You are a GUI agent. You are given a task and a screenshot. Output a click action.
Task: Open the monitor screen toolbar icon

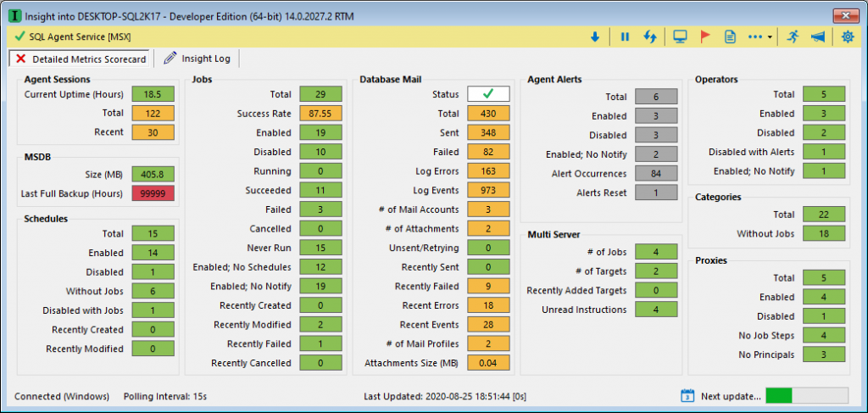point(680,37)
